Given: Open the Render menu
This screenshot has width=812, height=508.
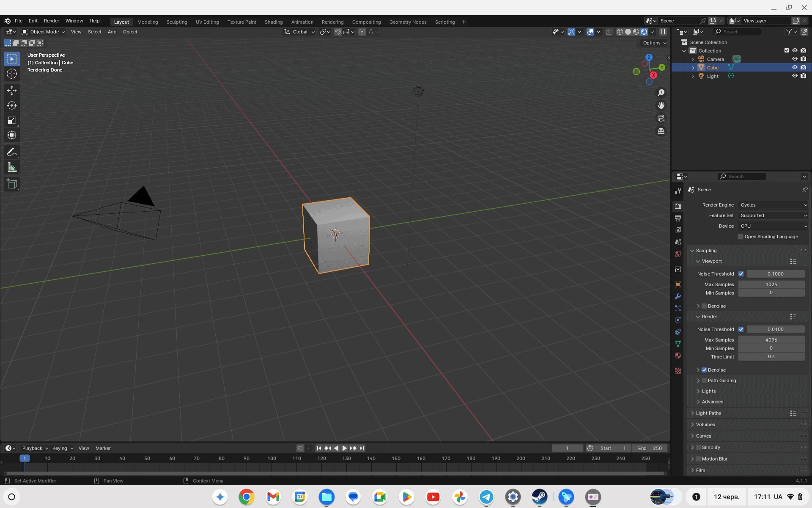Looking at the screenshot, I should coord(51,21).
